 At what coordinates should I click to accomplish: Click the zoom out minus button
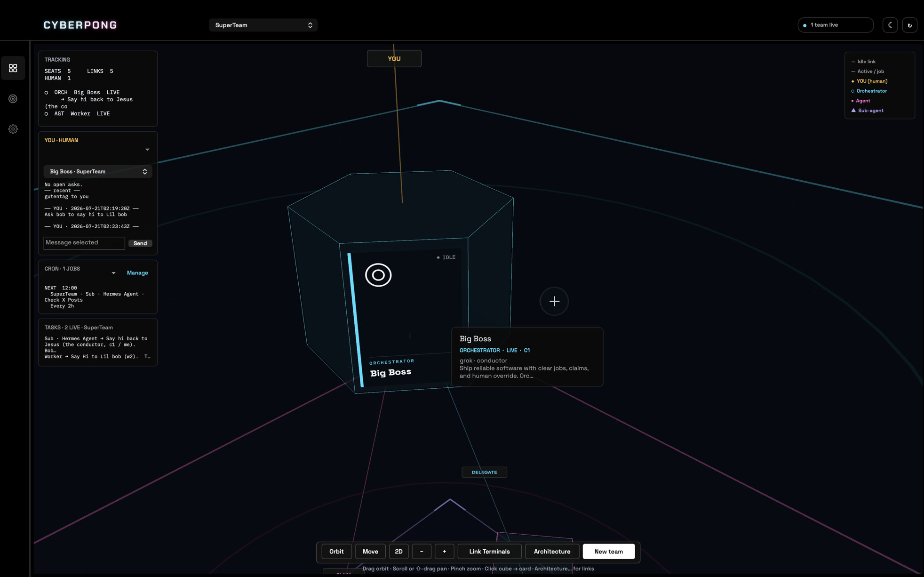point(422,552)
